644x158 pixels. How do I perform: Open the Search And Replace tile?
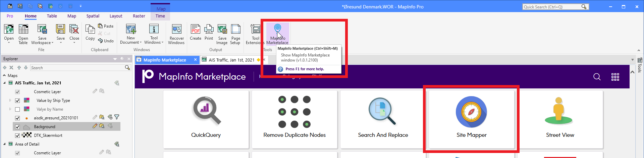click(383, 119)
